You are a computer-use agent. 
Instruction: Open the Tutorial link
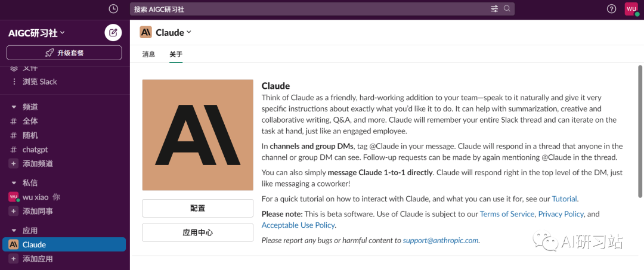[564, 199]
